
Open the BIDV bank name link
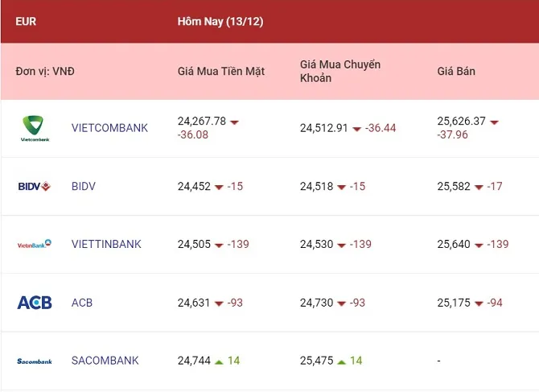click(84, 186)
